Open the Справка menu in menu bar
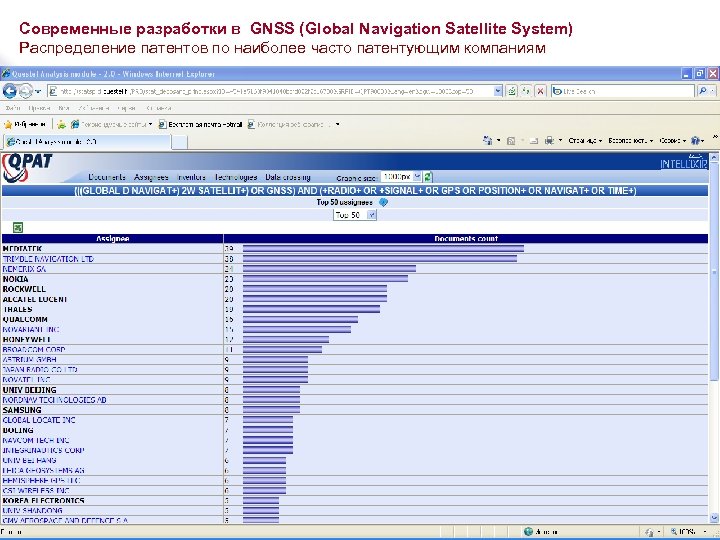This screenshot has width=720, height=540. tap(159, 108)
